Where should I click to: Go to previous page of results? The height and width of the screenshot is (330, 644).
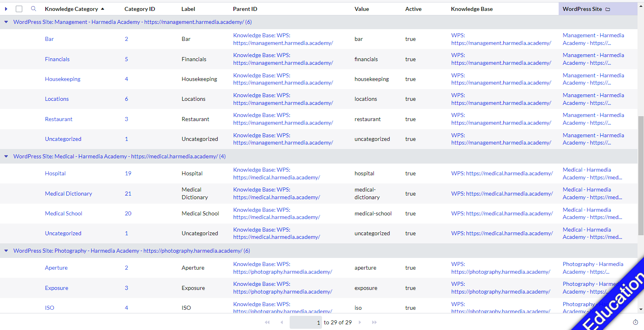[282, 322]
